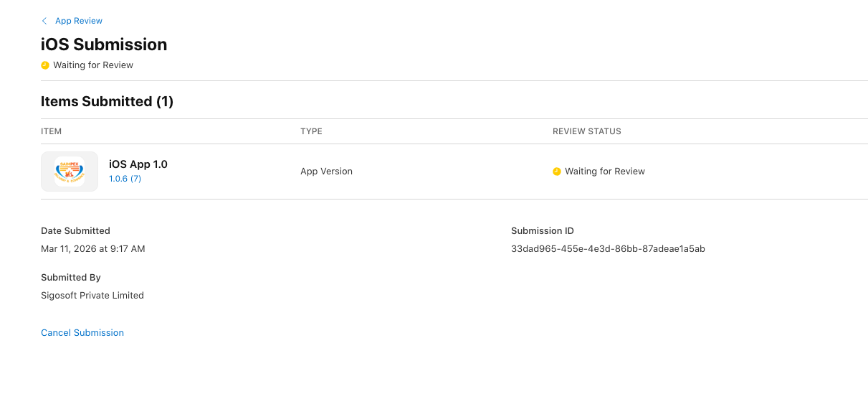Click the App Version type cell

pos(326,172)
